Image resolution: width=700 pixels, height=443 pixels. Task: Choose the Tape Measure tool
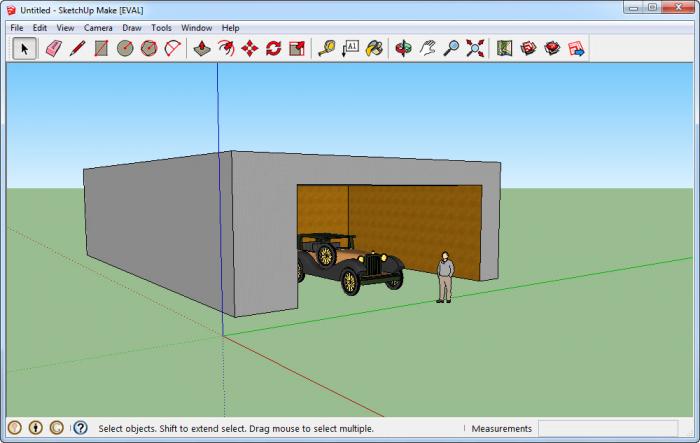click(327, 48)
